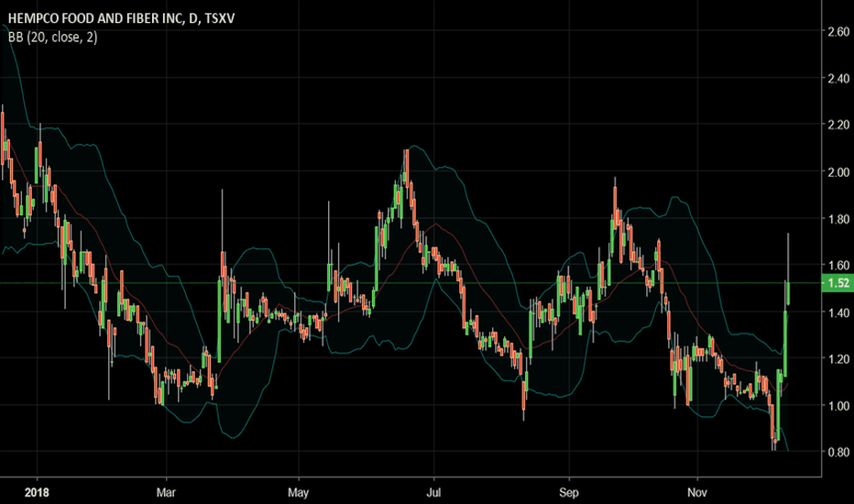Click the 0.80 price axis label
Image resolution: width=854 pixels, height=504 pixels.
[x=838, y=453]
